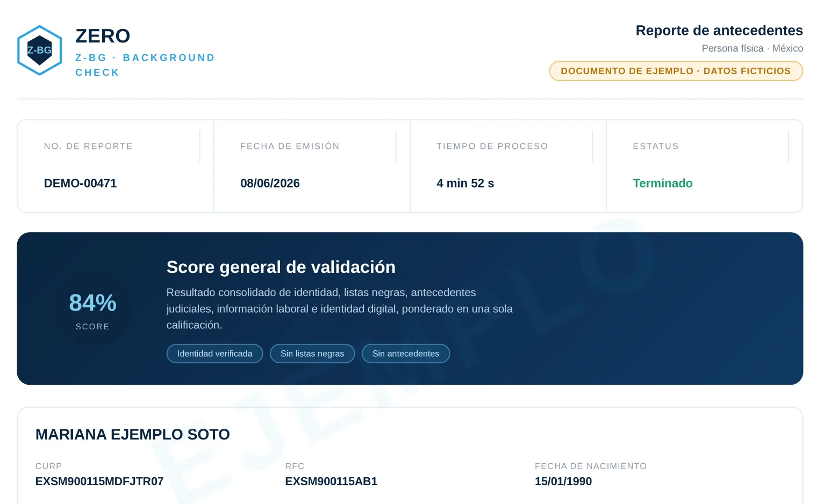The image size is (831, 504).
Task: Click the CURP label
Action: pyautogui.click(x=49, y=466)
